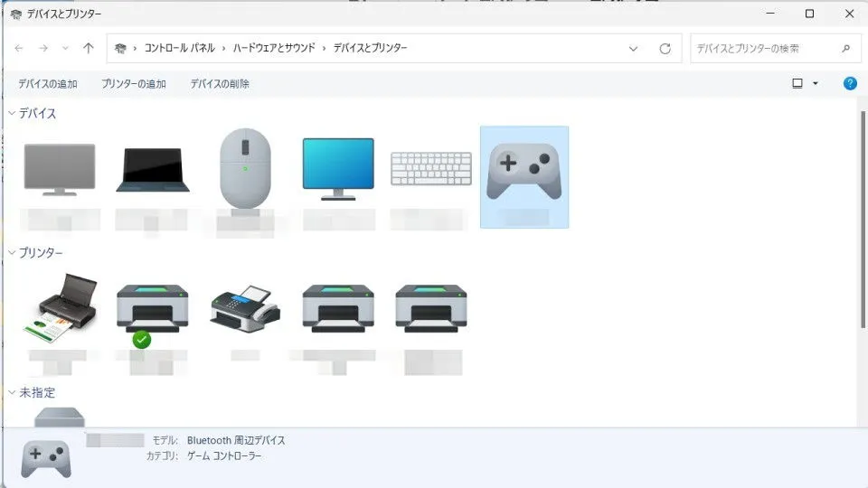868x488 pixels.
Task: Select the keyboard device icon
Action: click(x=431, y=169)
